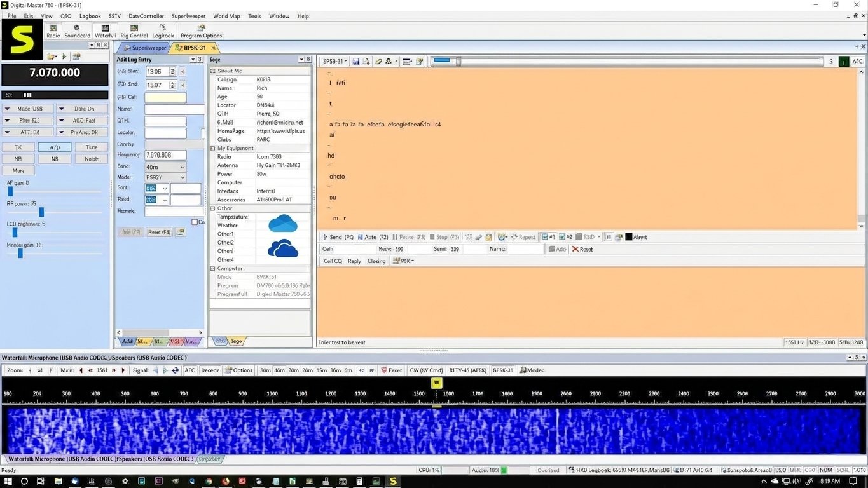Screen dimensions: 868x488
Task: Click the 40m band button in waterfall toolbar
Action: click(x=279, y=370)
